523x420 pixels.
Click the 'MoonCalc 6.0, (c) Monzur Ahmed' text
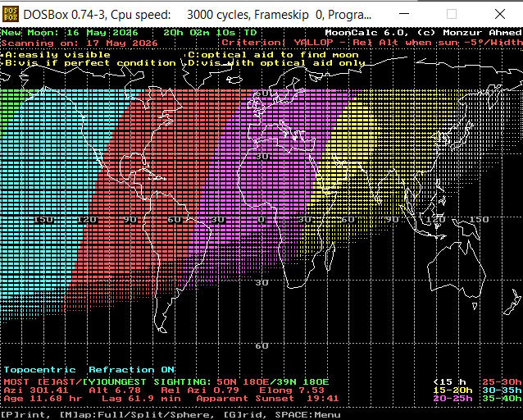(x=423, y=33)
